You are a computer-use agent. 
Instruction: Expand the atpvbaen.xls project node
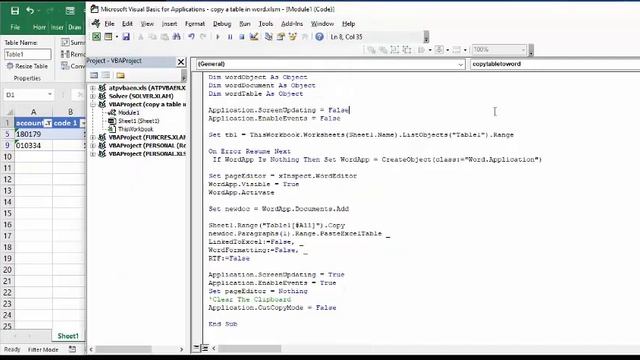point(93,88)
